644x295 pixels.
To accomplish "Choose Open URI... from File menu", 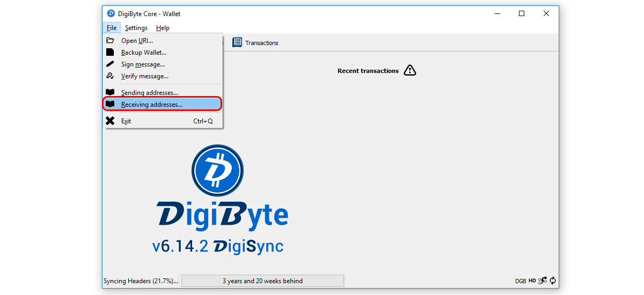I will point(163,40).
